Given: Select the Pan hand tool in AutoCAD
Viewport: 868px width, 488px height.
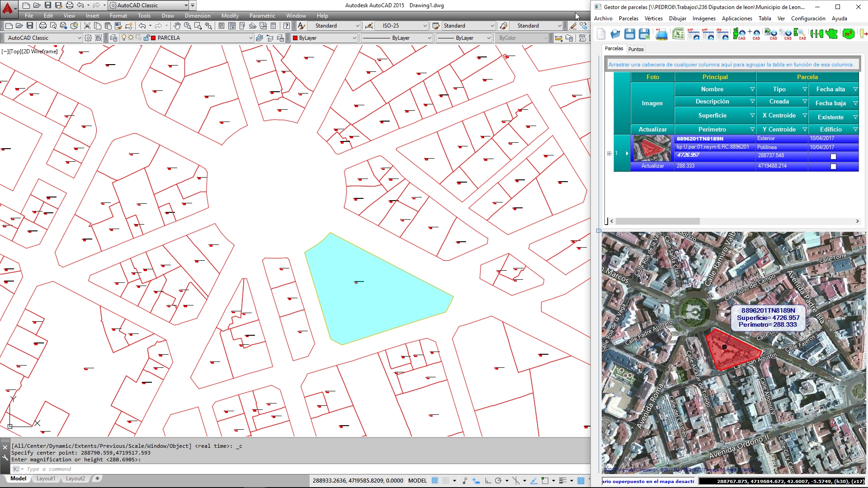Looking at the screenshot, I should click(x=177, y=26).
